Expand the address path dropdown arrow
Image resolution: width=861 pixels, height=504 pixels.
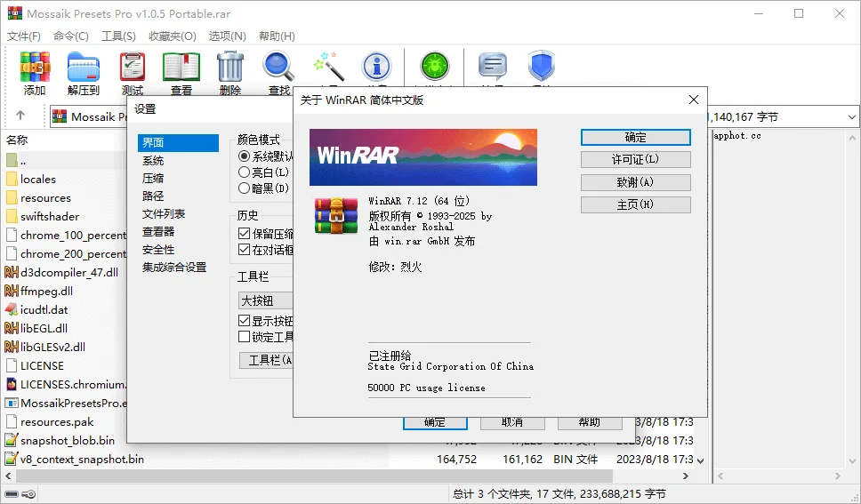pyautogui.click(x=851, y=116)
